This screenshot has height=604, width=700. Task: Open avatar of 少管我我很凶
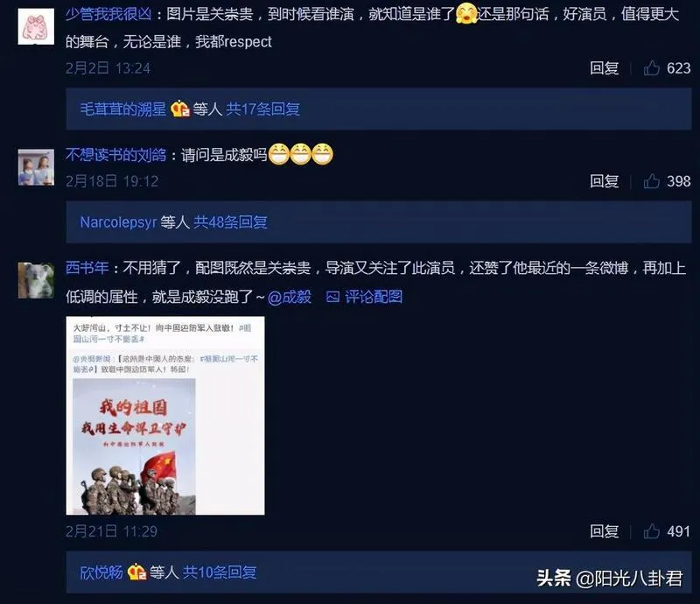(x=36, y=26)
